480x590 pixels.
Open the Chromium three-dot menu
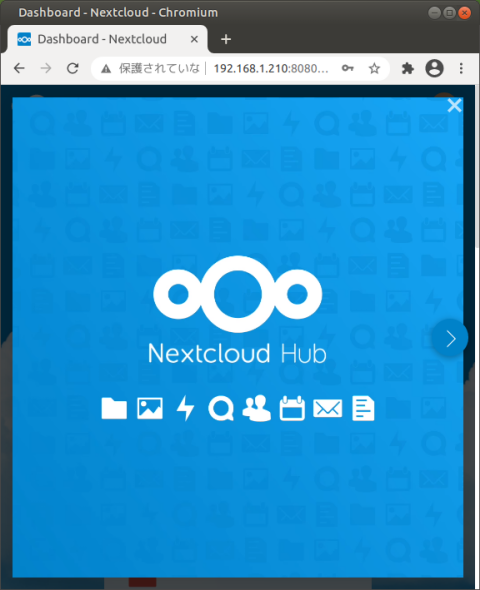coord(461,68)
